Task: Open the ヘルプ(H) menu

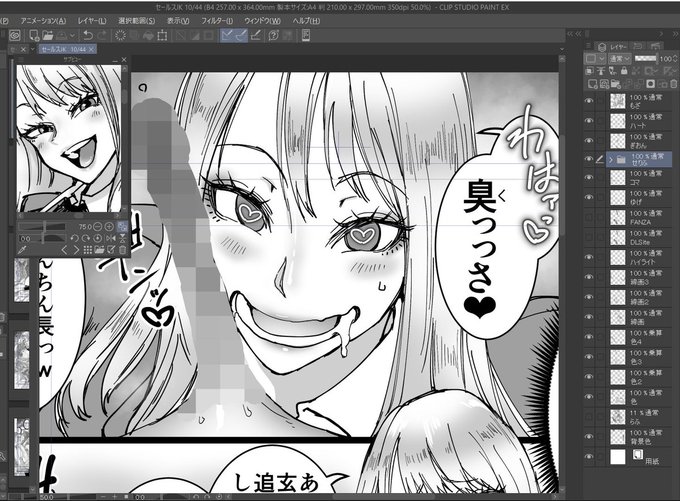Action: click(x=306, y=21)
